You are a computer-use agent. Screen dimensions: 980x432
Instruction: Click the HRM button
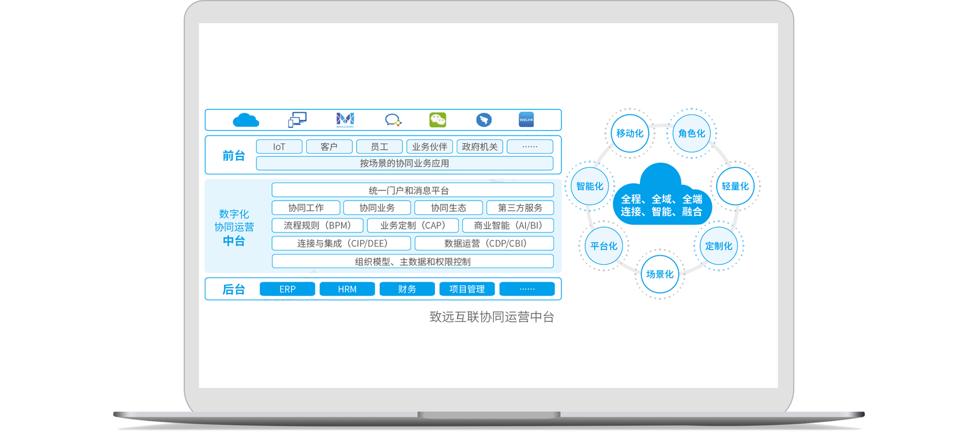(347, 289)
